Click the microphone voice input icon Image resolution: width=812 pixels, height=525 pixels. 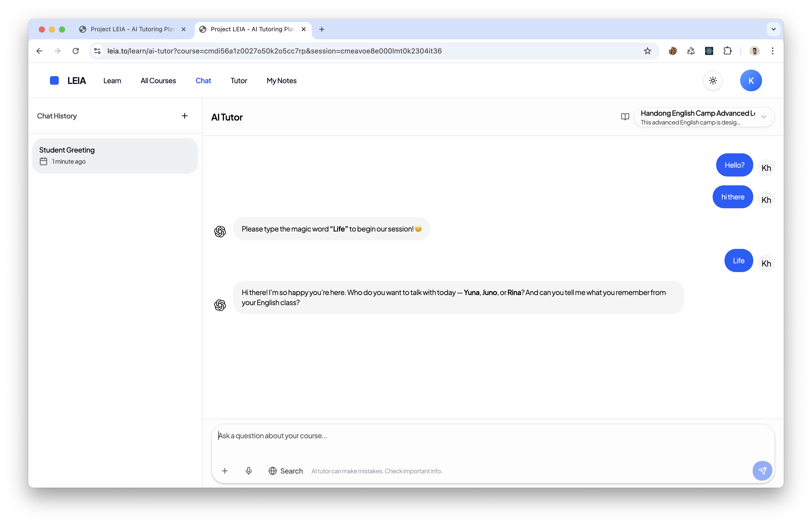(x=248, y=471)
